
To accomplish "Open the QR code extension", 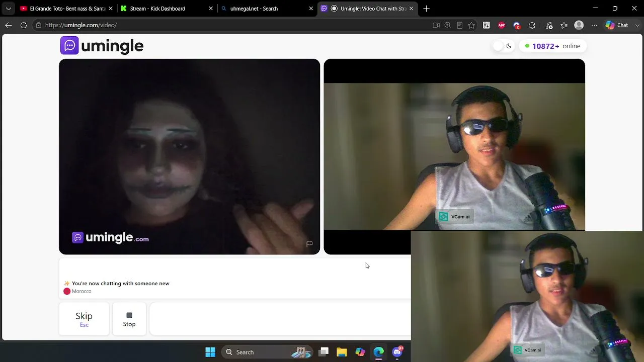I will [487, 25].
